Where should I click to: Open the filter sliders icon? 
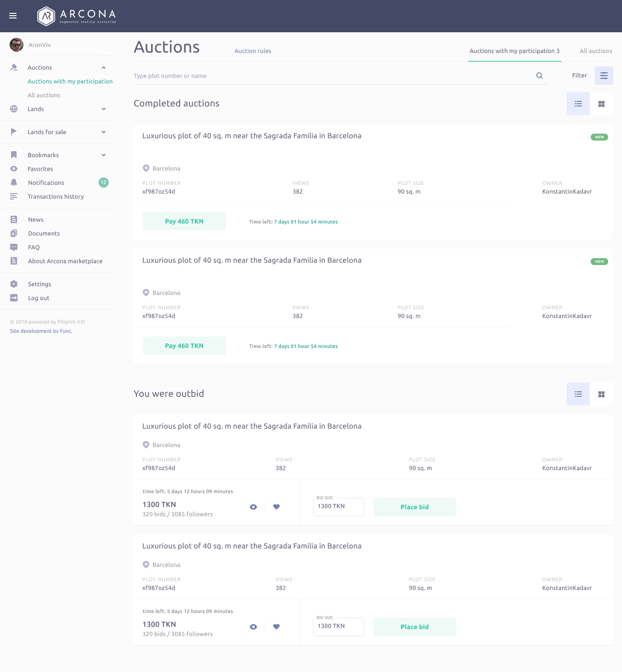604,76
